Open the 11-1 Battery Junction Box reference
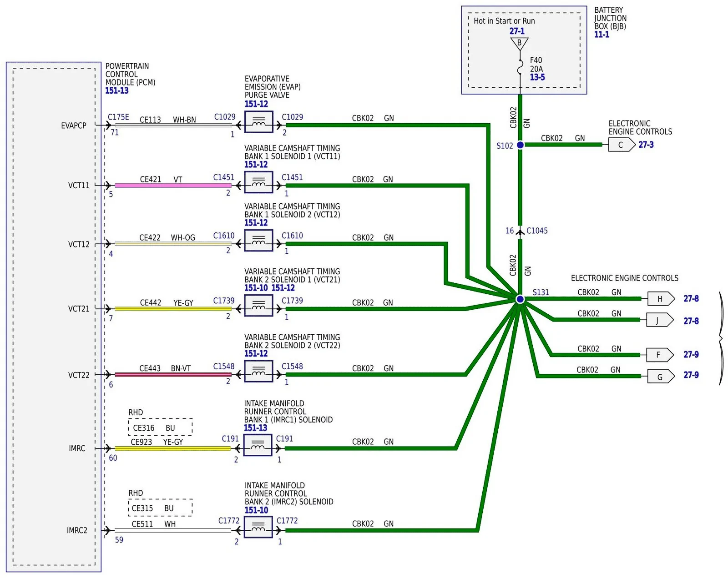 pyautogui.click(x=602, y=35)
